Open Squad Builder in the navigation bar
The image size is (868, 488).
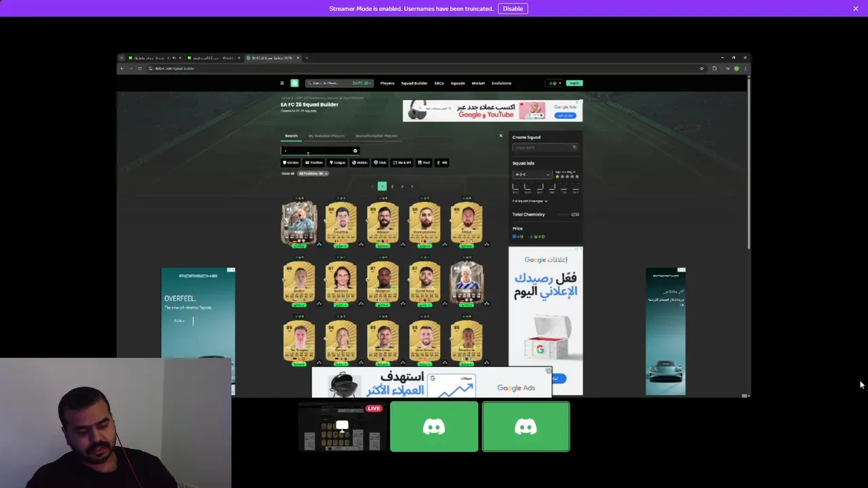tap(414, 83)
